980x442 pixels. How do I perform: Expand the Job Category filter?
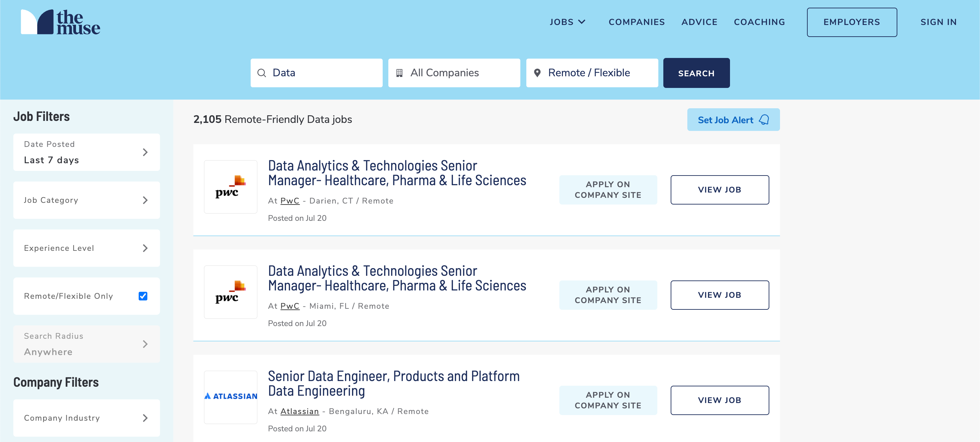[x=87, y=200]
